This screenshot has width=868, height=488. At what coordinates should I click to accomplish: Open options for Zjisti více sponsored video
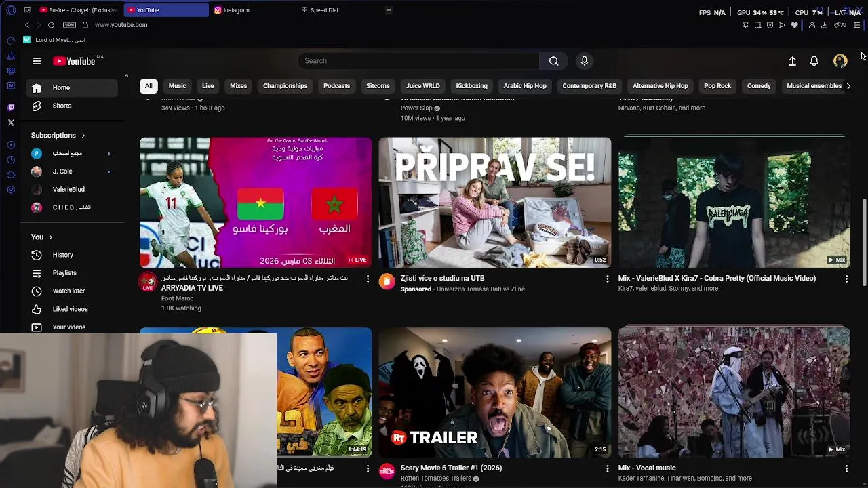pos(607,279)
